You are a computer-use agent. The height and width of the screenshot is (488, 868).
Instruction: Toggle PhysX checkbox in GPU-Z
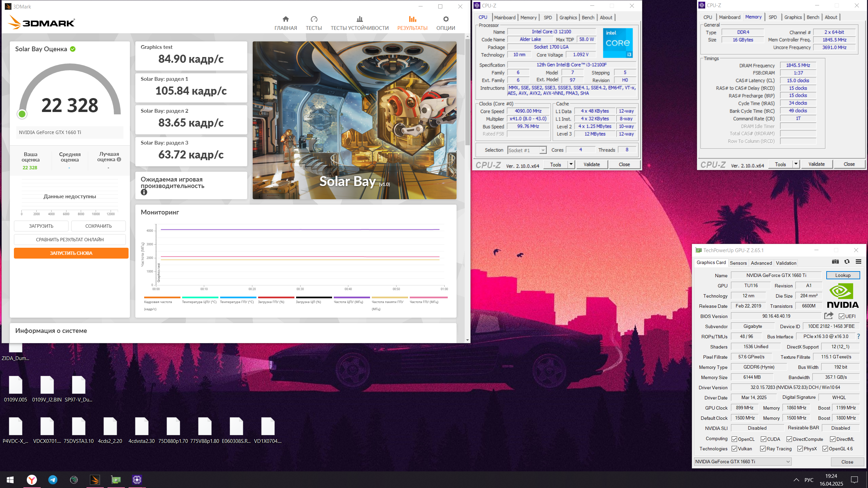(800, 449)
